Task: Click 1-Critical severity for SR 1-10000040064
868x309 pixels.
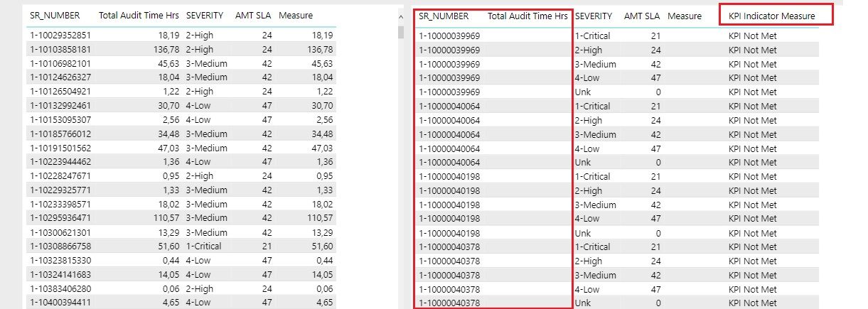Action: point(592,107)
